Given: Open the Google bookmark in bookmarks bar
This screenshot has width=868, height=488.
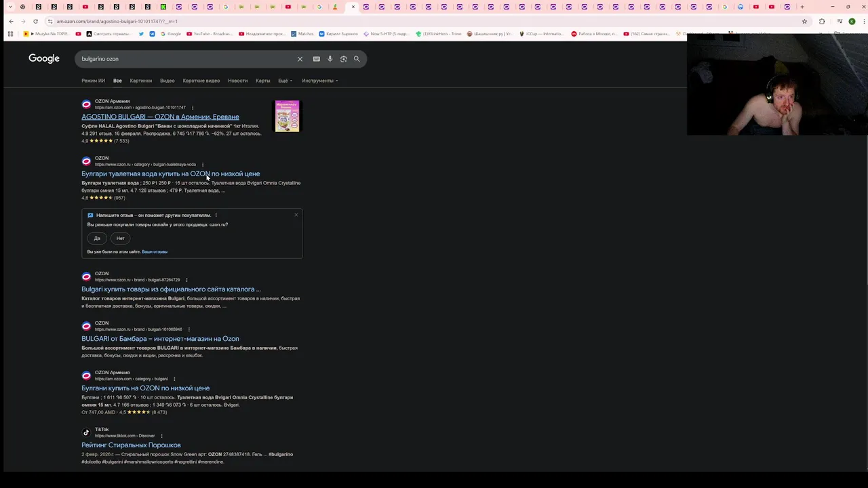Looking at the screenshot, I should 170,34.
